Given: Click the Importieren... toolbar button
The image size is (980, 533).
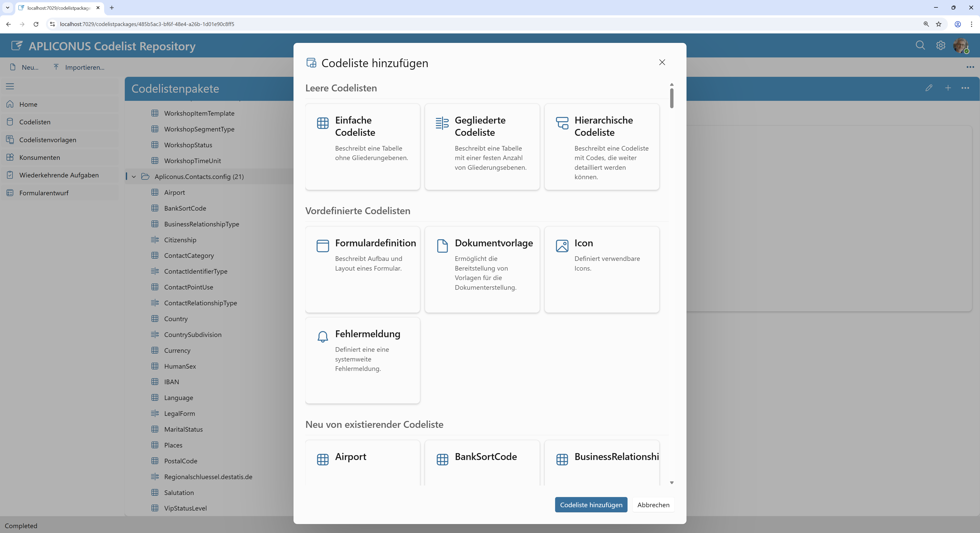Looking at the screenshot, I should 79,67.
